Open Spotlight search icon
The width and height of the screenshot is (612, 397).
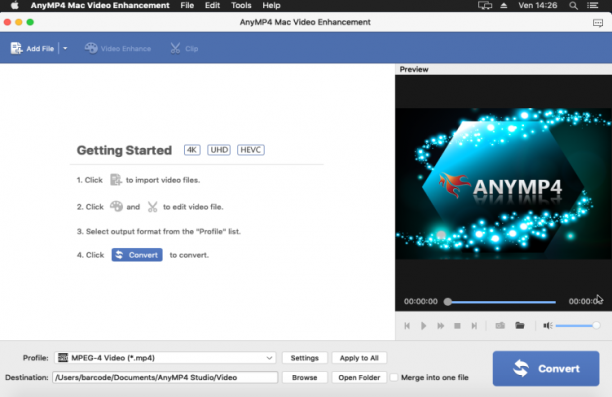click(x=573, y=5)
